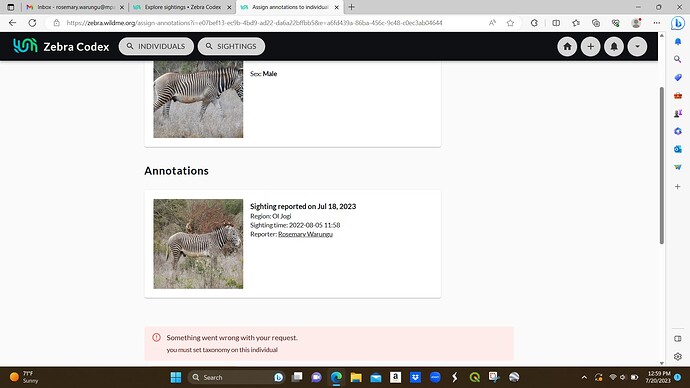Show hidden system tray icons chevron

pyautogui.click(x=584, y=377)
